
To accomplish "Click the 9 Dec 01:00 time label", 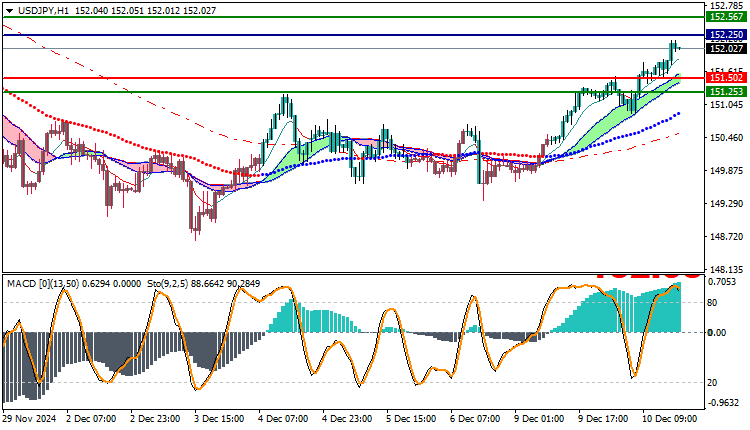I will [x=539, y=419].
